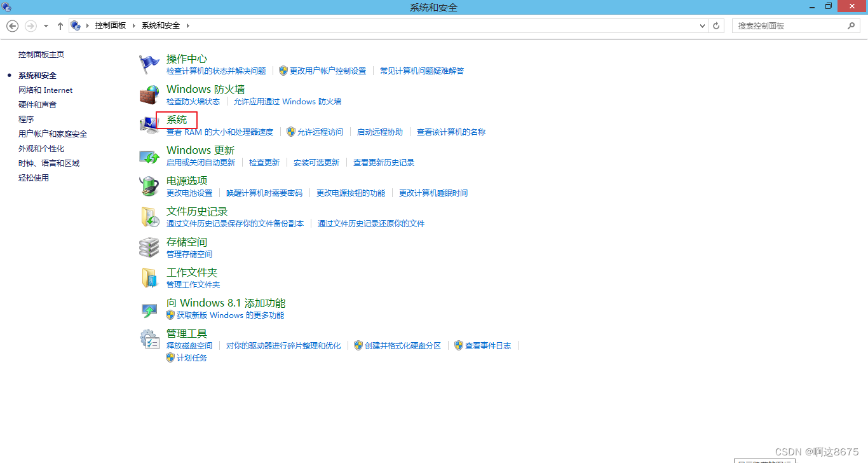This screenshot has width=868, height=463.
Task: Click 允许应用通过 Windows 防火墙 link
Action: [287, 101]
